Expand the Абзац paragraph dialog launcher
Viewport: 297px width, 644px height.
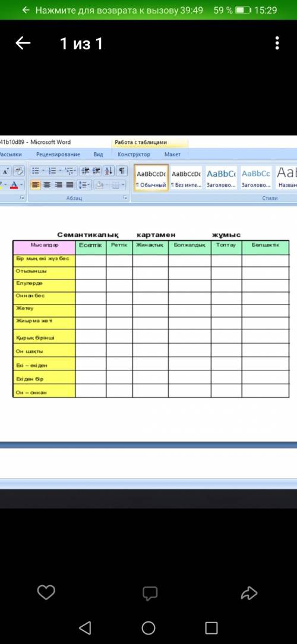125,198
